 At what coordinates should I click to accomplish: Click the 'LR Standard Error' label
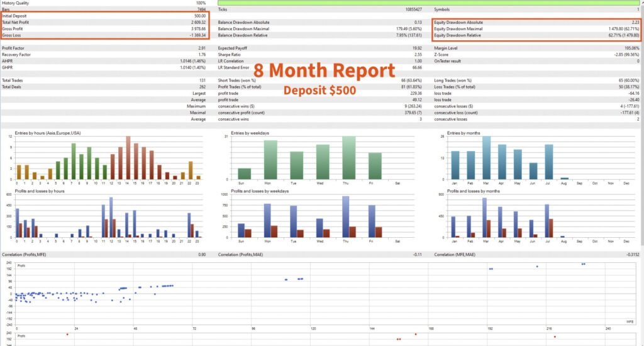tap(233, 67)
